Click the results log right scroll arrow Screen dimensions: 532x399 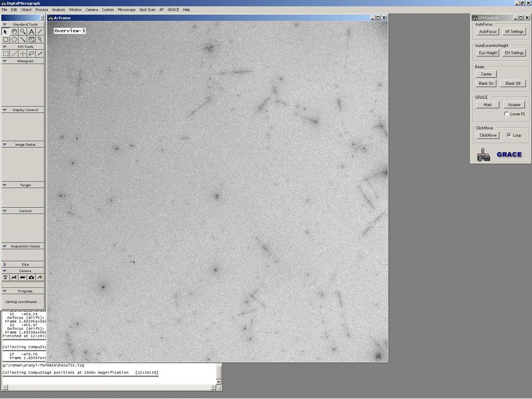213,388
